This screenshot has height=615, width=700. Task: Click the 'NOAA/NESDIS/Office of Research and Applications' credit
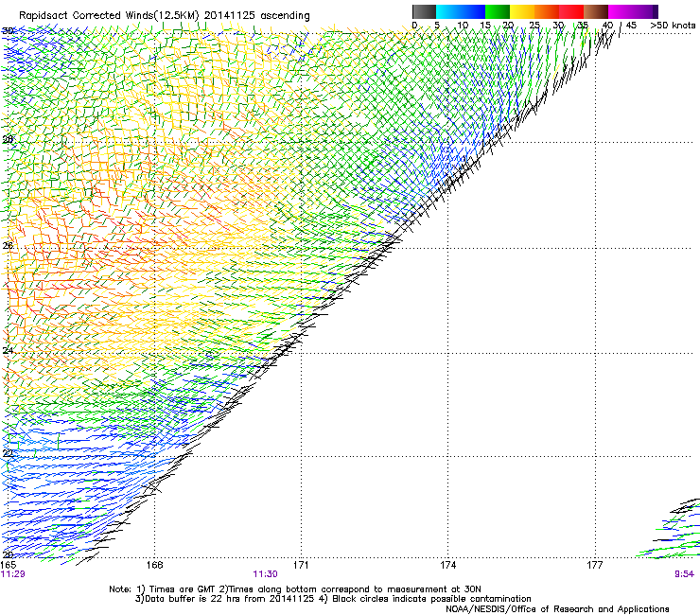pyautogui.click(x=557, y=609)
